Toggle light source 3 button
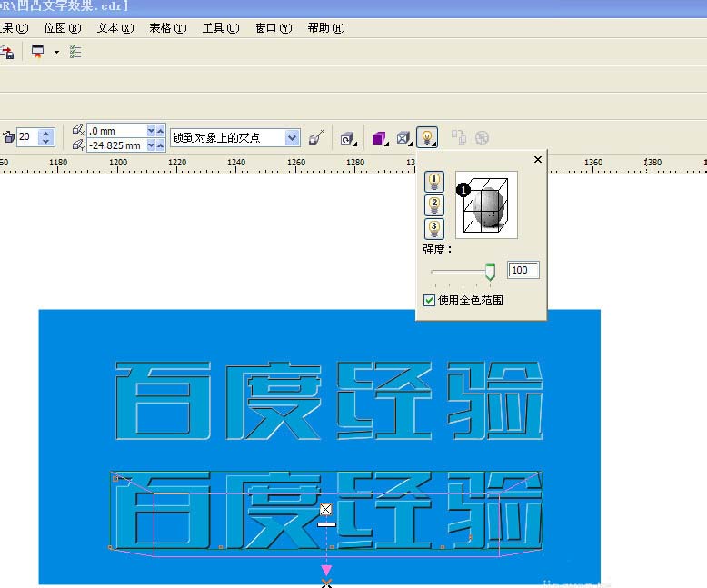Image resolution: width=707 pixels, height=588 pixels. click(434, 229)
